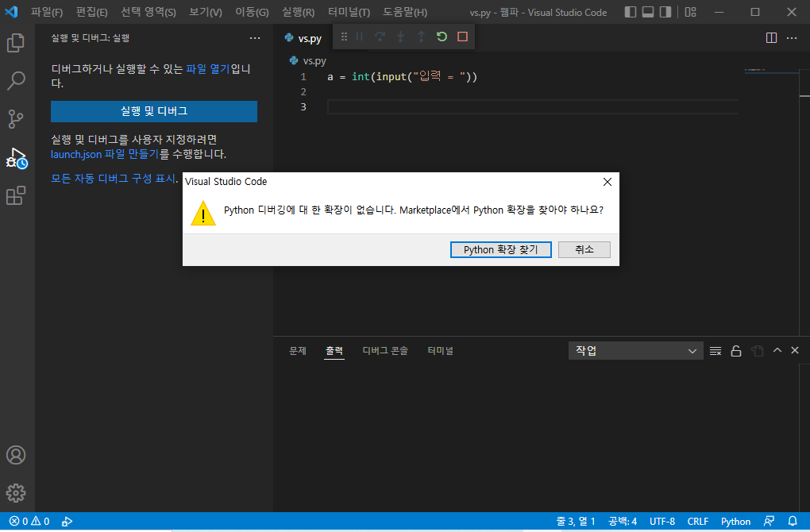Click the debug Step Out icon
This screenshot has width=810, height=532.
pyautogui.click(x=421, y=37)
